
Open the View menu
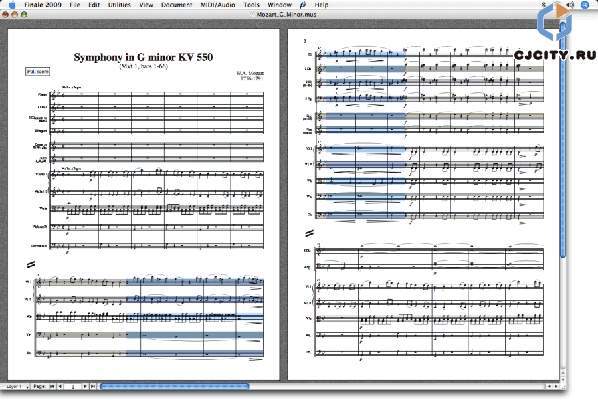(146, 5)
